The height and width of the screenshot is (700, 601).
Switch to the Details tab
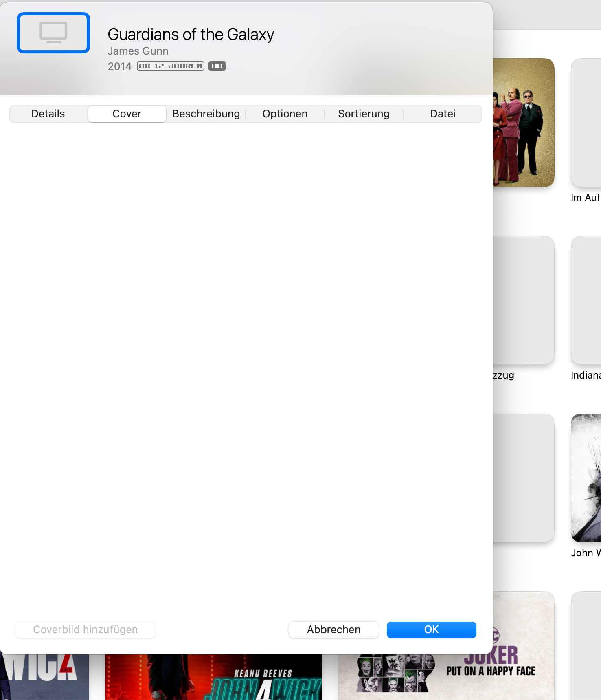click(48, 114)
